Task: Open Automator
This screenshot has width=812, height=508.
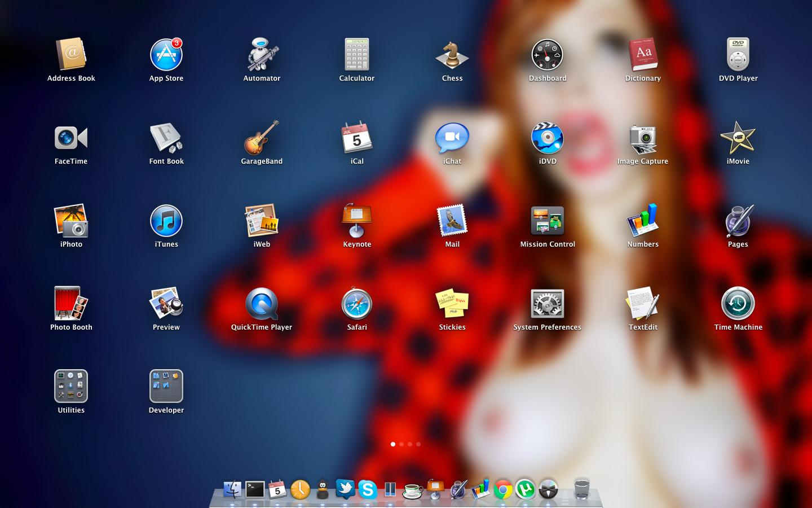Action: tap(262, 54)
